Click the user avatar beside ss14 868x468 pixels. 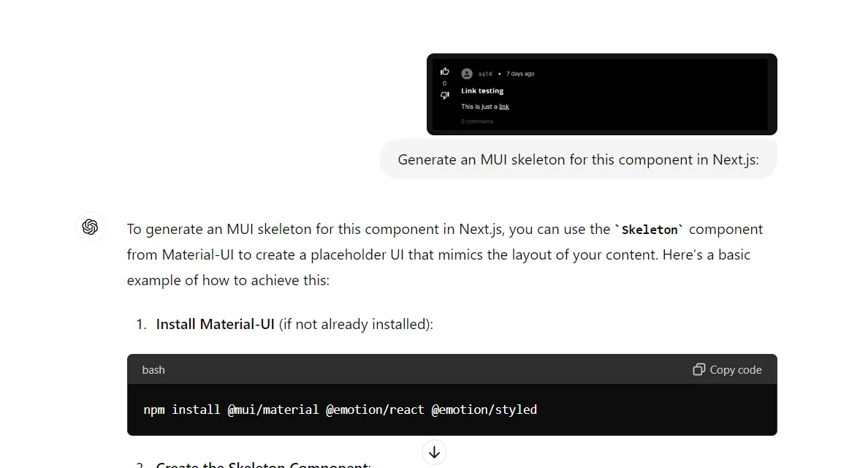tap(467, 73)
